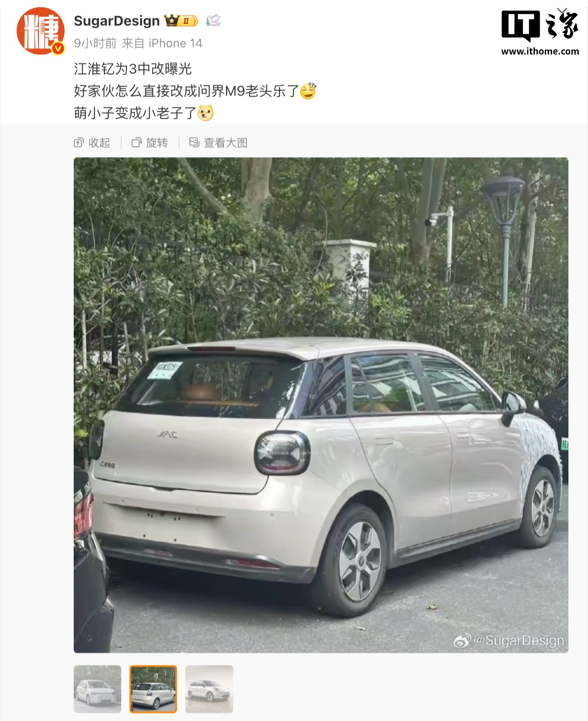
Task: Select first thumbnail of camouflaged front car
Action: pos(97,689)
